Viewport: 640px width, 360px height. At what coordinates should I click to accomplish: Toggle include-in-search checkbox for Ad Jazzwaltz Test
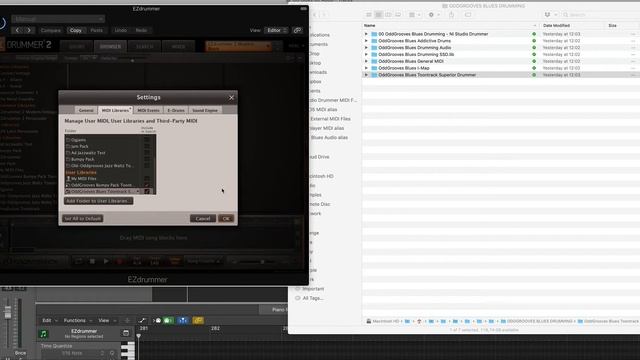pyautogui.click(x=147, y=153)
